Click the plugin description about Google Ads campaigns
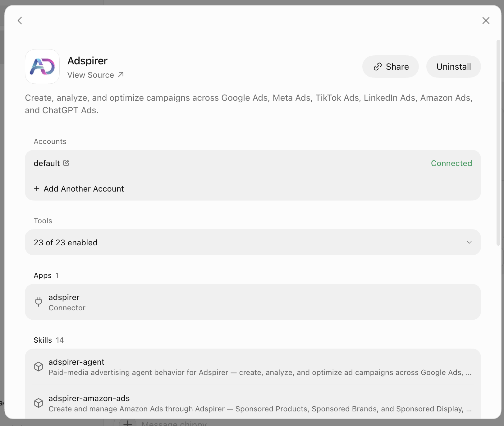This screenshot has width=504, height=426. tap(249, 104)
